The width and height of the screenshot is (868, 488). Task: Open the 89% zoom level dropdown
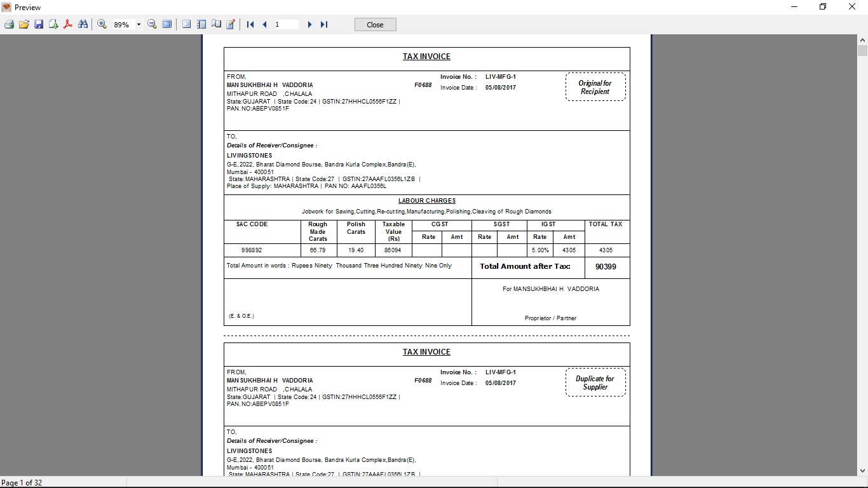click(x=139, y=25)
